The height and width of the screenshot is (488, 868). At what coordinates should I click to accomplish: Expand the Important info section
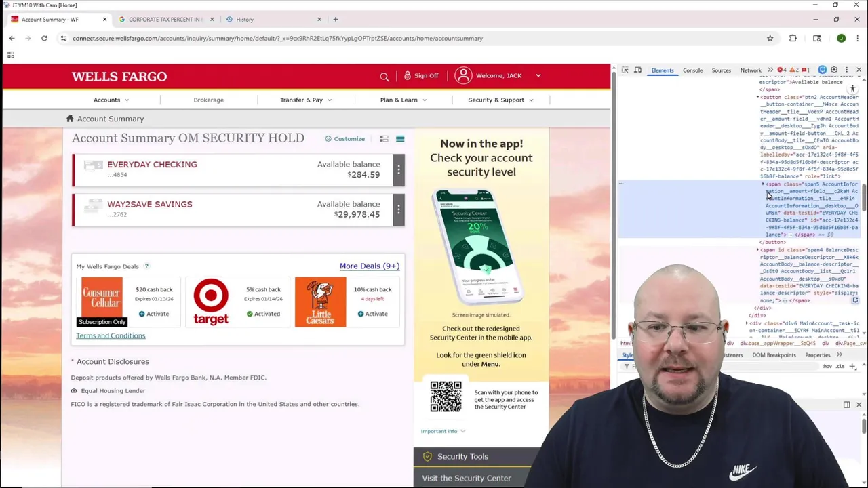pos(443,431)
